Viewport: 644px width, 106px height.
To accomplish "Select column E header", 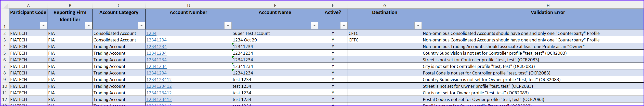I will tap(275, 6).
